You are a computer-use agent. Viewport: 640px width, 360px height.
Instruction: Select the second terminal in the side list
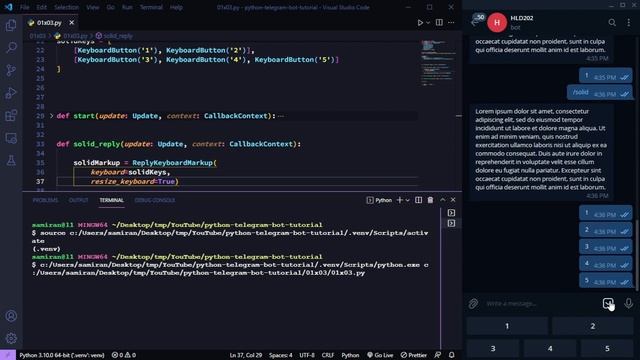point(451,223)
